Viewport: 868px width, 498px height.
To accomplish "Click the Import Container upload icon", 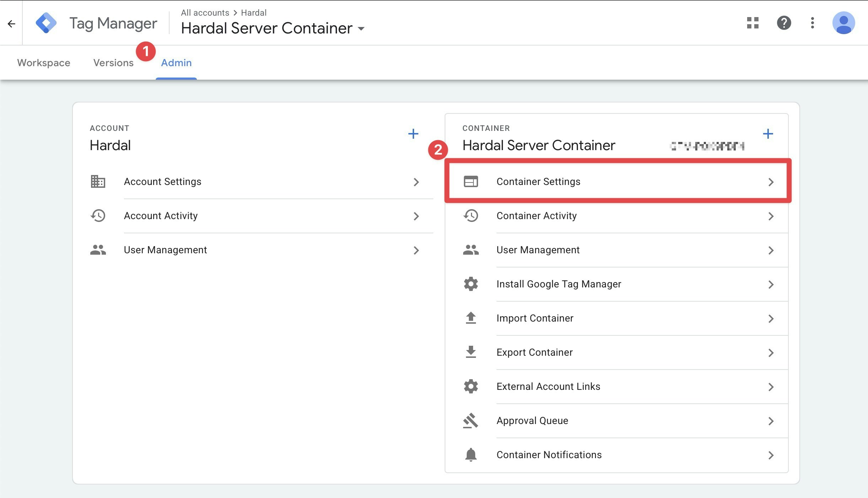I will pos(471,318).
